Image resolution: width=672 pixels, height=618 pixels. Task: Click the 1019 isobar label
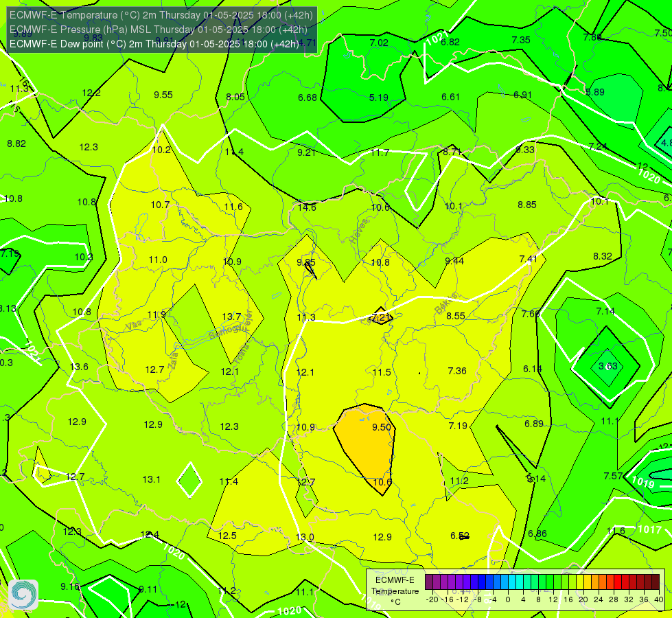[643, 482]
